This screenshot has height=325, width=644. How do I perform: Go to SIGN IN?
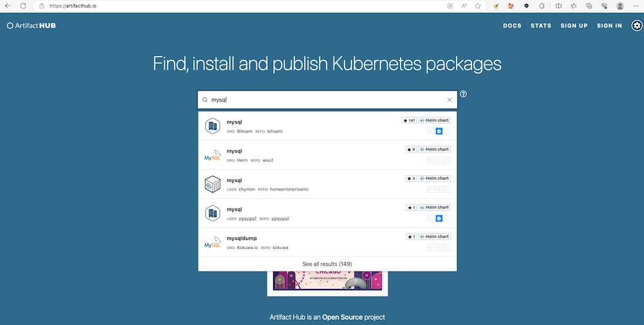coord(609,26)
